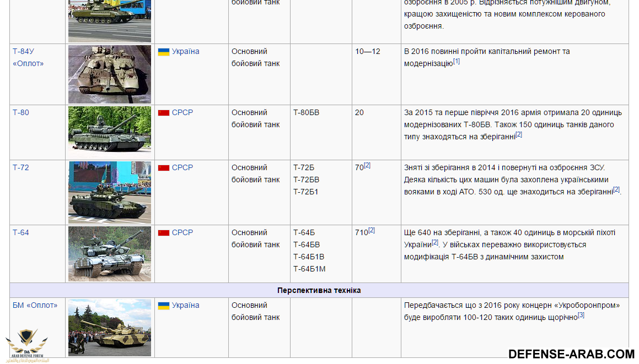Image resolution: width=639 pixels, height=364 pixels.
Task: Click the USSR flag icon in the Т-64 row
Action: (x=163, y=233)
